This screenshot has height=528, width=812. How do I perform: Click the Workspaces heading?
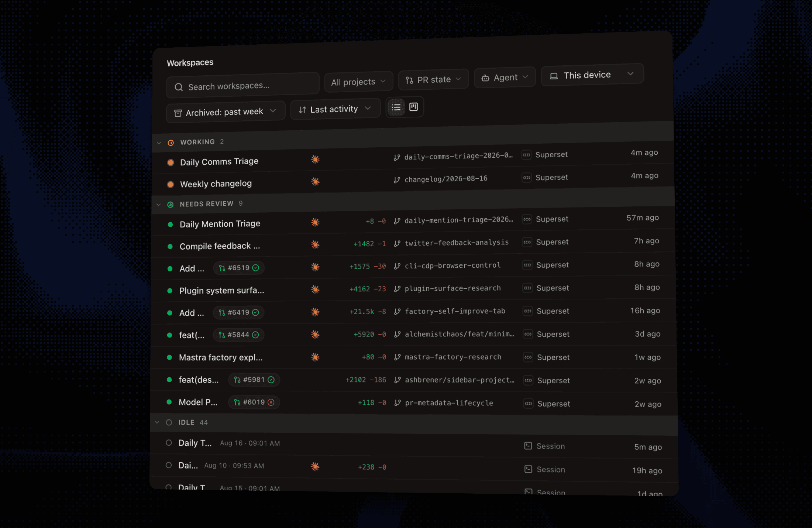click(190, 63)
